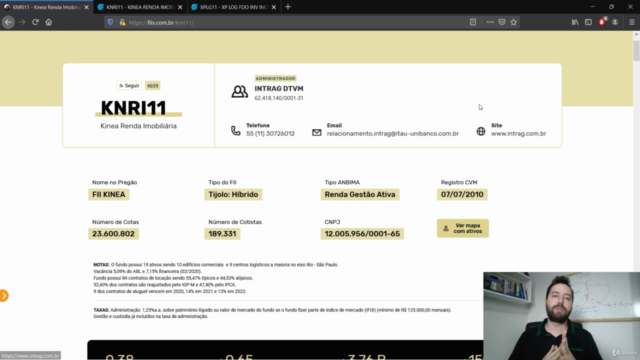The image size is (640, 360).
Task: Click the 6659 followers badge
Action: click(153, 86)
